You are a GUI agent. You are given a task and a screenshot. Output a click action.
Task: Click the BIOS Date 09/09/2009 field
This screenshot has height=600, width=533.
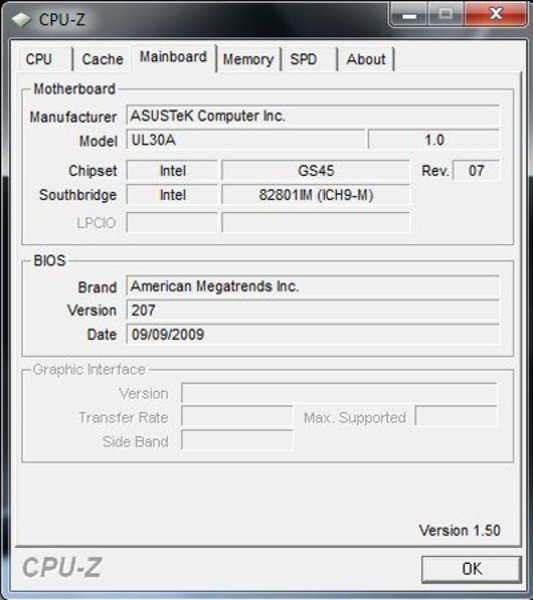click(x=313, y=334)
